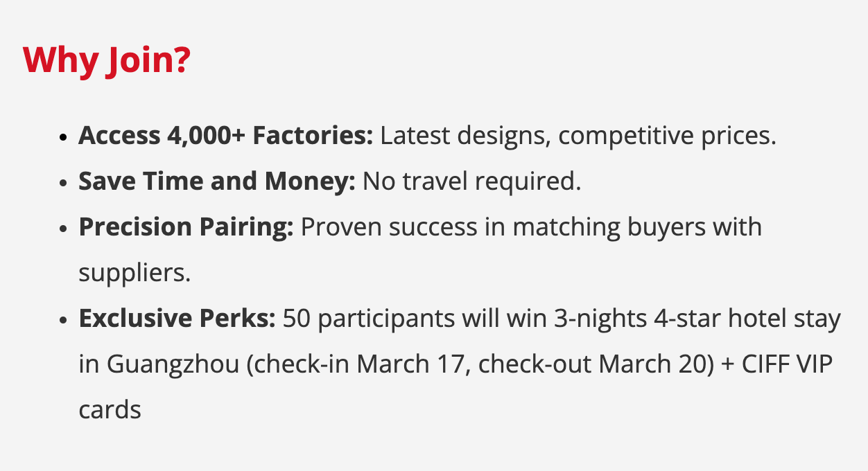Click the text "CIFF VIP"
The width and height of the screenshot is (868, 471).
788,364
